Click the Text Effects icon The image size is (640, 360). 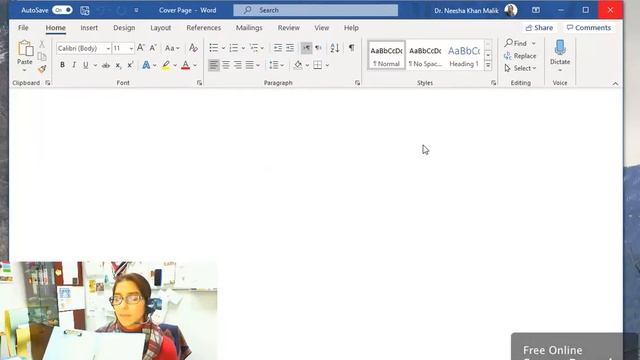(x=146, y=65)
